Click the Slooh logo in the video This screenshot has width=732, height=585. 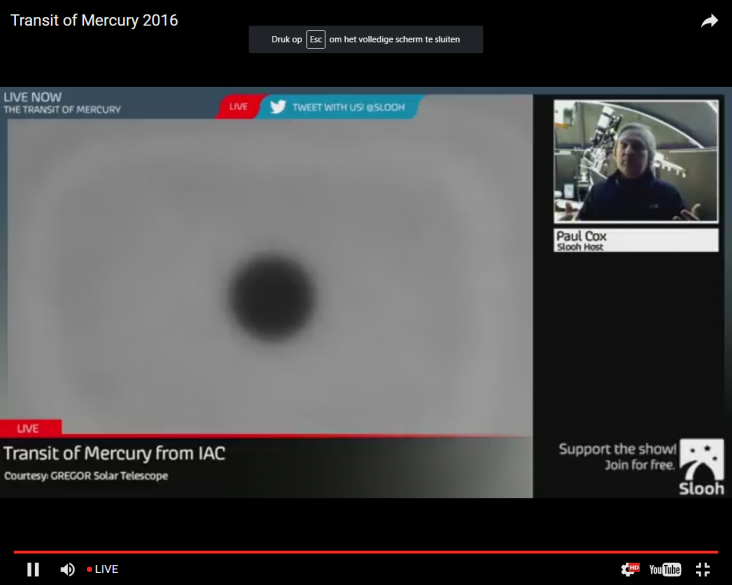point(702,467)
